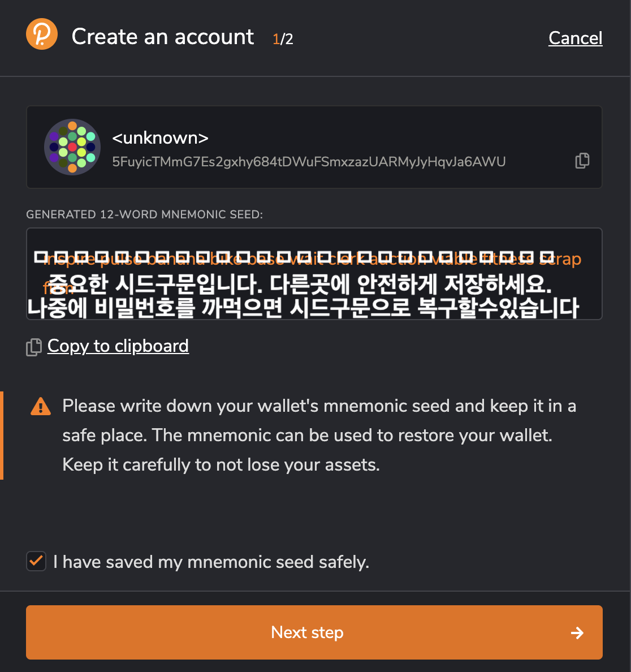The image size is (631, 672).
Task: Click the Copy to clipboard link
Action: click(x=118, y=346)
